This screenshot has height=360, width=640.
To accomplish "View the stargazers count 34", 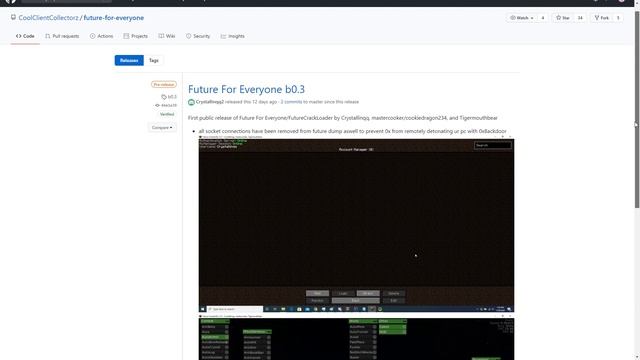I will 580,18.
